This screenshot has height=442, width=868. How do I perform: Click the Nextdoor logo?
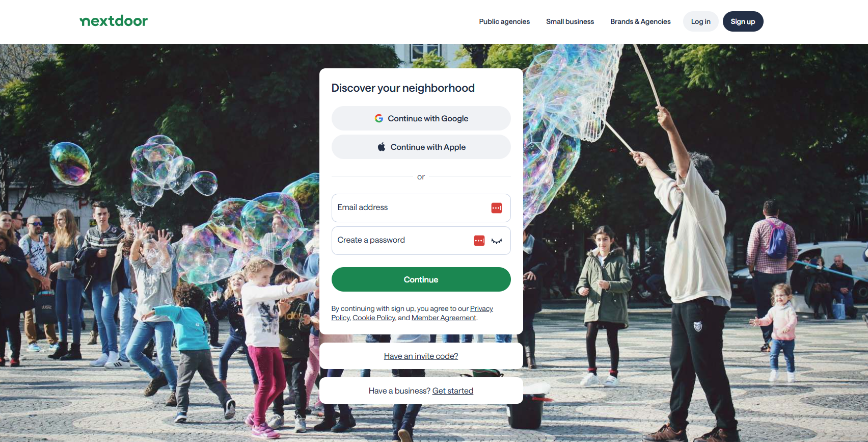pos(114,21)
